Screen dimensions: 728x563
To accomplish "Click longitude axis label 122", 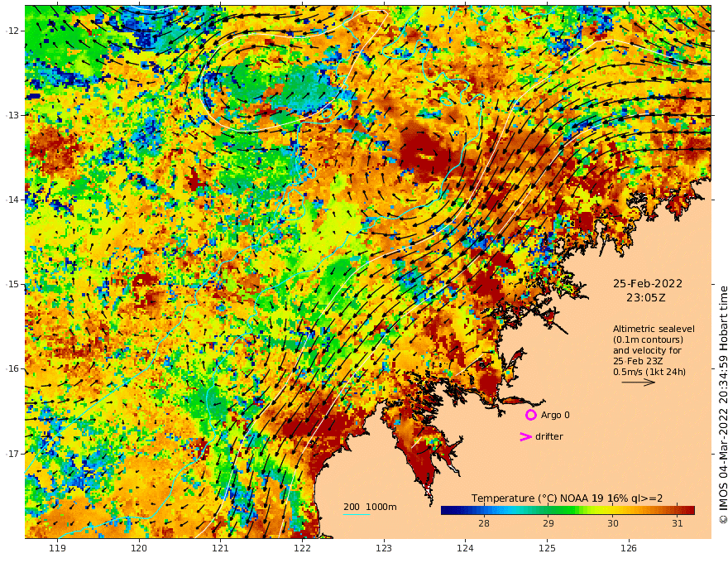I will [302, 549].
